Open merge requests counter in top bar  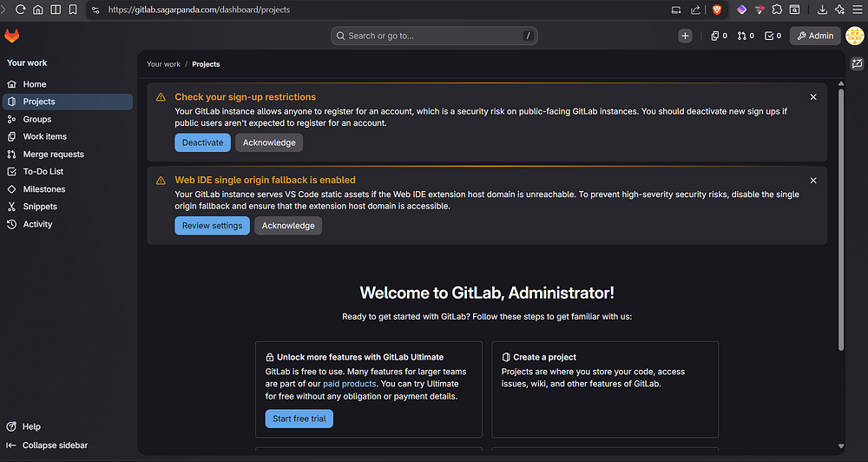coord(746,36)
